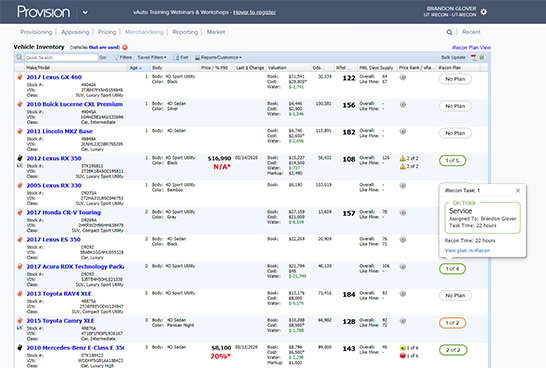Open the 2015 Toyota Camry XLE link
This screenshot has width=546, height=368.
[x=60, y=320]
